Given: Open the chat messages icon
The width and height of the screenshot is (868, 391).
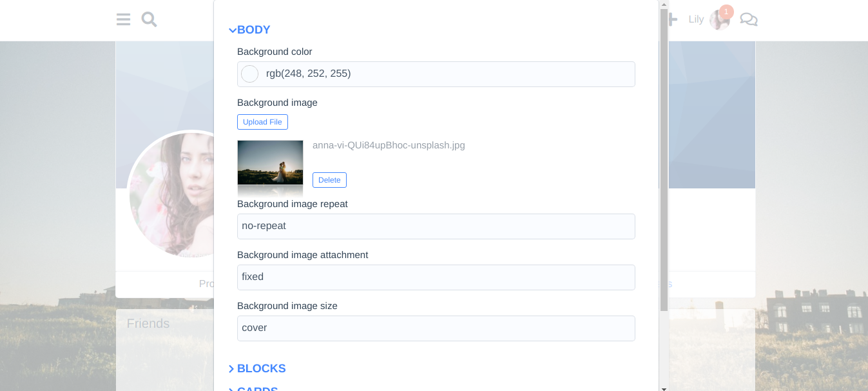Looking at the screenshot, I should pos(748,19).
